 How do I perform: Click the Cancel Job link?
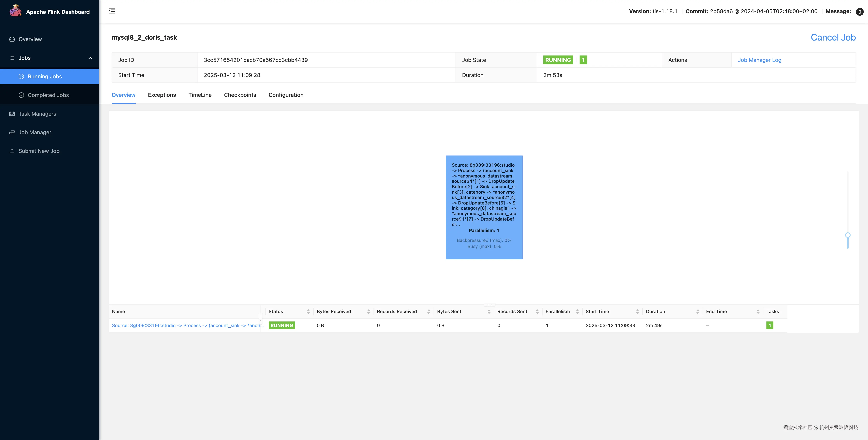[x=833, y=37]
